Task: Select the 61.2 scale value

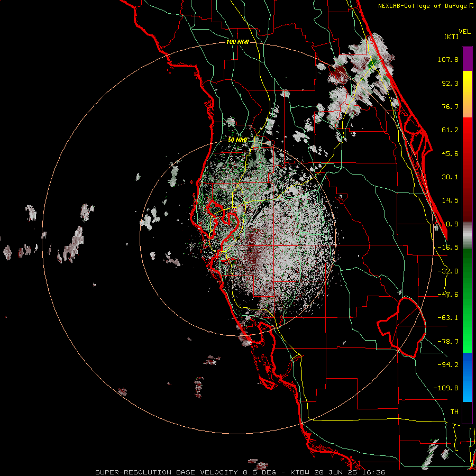Action: tap(450, 130)
